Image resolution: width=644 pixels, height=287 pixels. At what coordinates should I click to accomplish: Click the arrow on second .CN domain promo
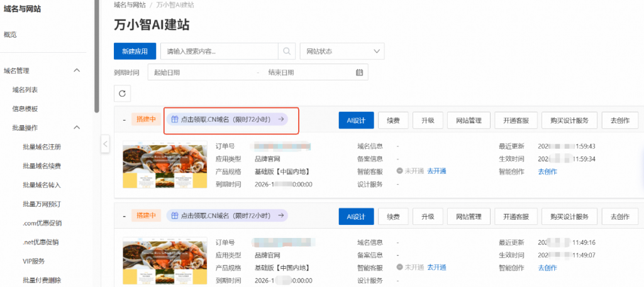[282, 215]
